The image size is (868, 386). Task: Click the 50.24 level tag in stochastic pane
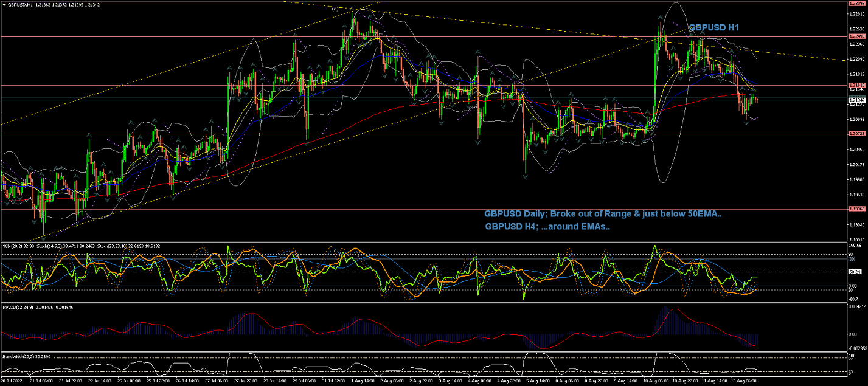[x=855, y=272]
